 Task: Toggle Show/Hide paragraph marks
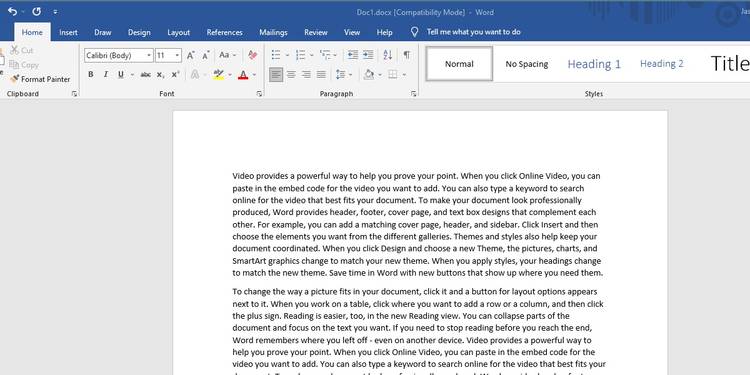pyautogui.click(x=407, y=55)
